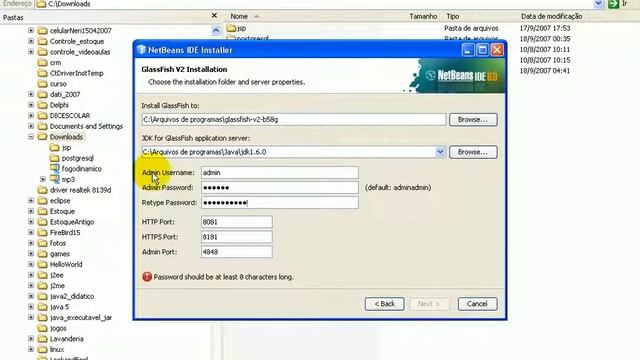Click the Install GlassFish to path field
This screenshot has height=360, width=640.
[x=294, y=120]
